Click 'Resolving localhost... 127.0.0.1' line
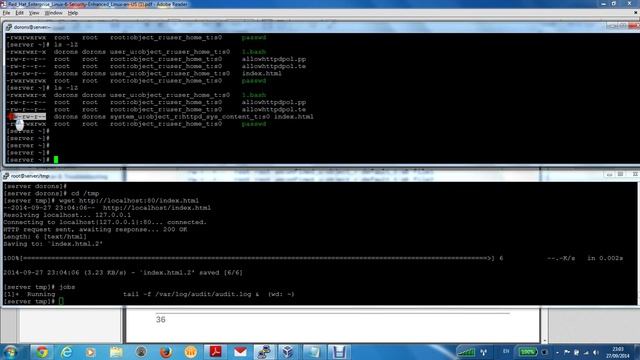 tap(67, 215)
